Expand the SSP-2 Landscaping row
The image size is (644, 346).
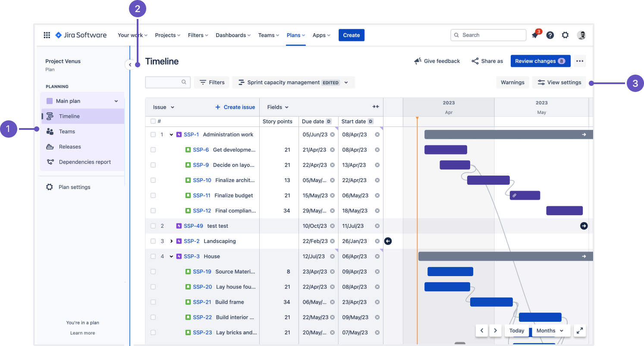pos(171,241)
